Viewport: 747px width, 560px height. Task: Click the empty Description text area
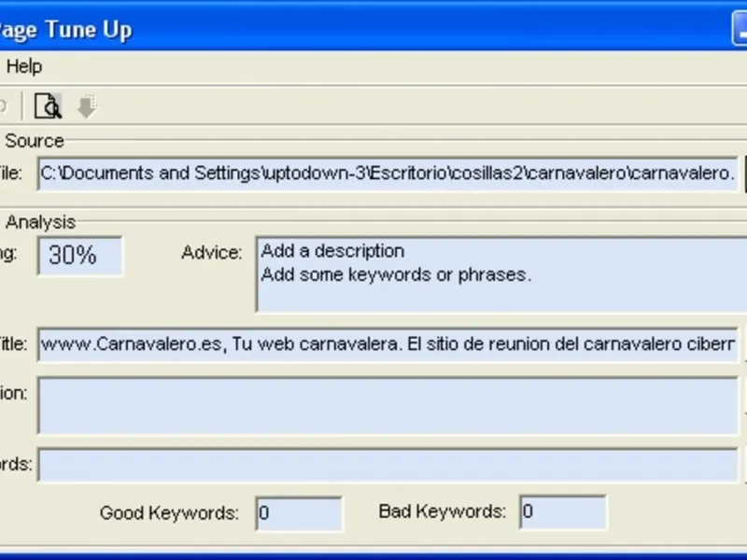(x=388, y=406)
